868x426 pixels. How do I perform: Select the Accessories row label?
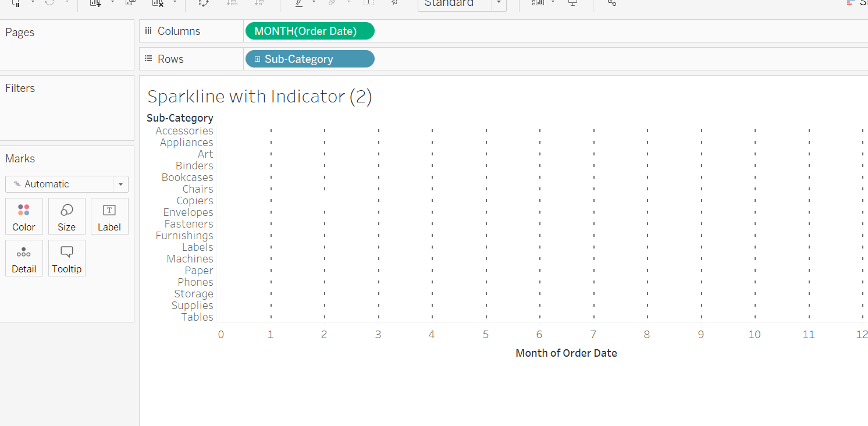point(184,131)
